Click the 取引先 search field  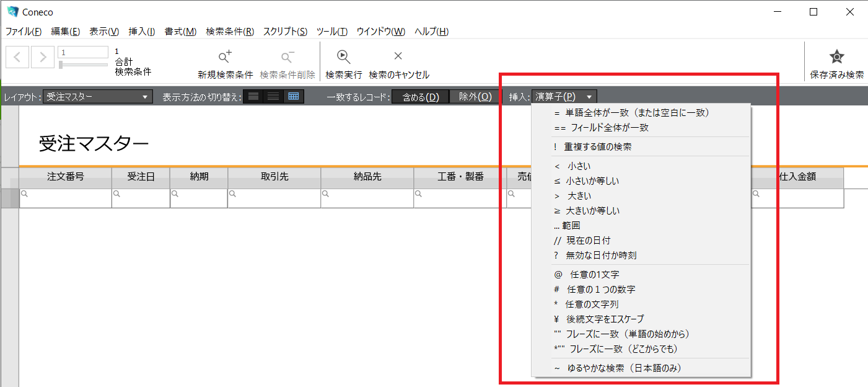pyautogui.click(x=274, y=198)
